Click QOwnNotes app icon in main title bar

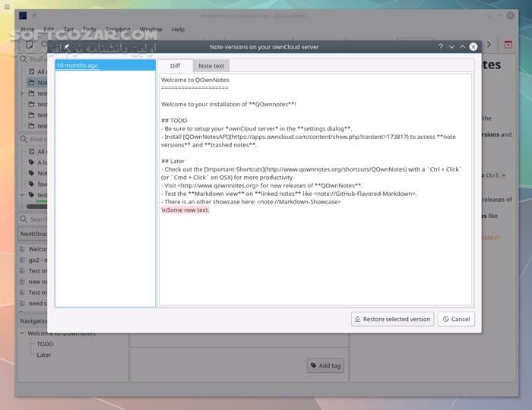pyautogui.click(x=23, y=15)
